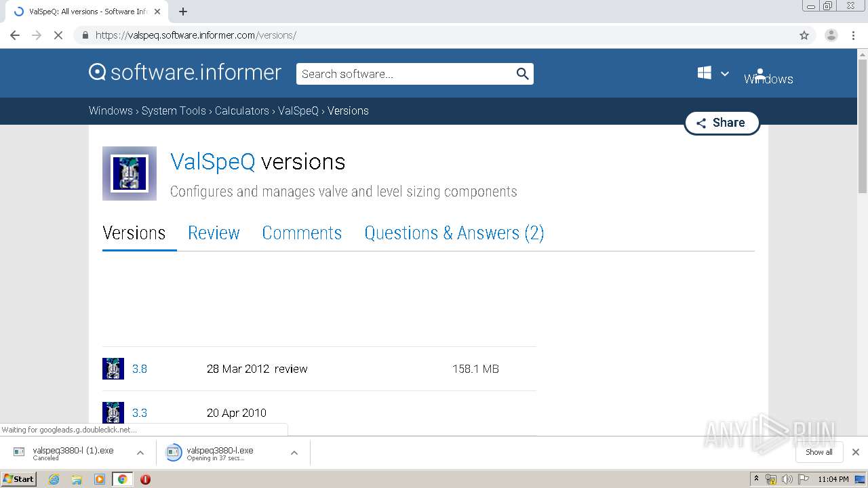Open the Windows breadcrumb link
The width and height of the screenshot is (868, 488).
pos(111,110)
